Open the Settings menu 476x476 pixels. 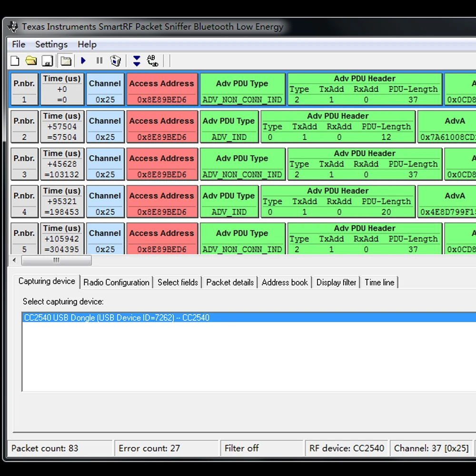(51, 44)
